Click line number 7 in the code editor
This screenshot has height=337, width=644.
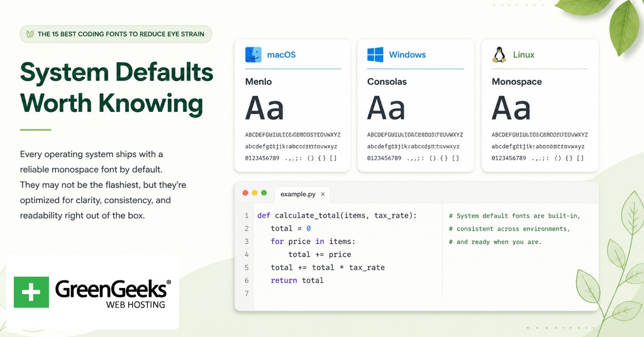pos(247,293)
